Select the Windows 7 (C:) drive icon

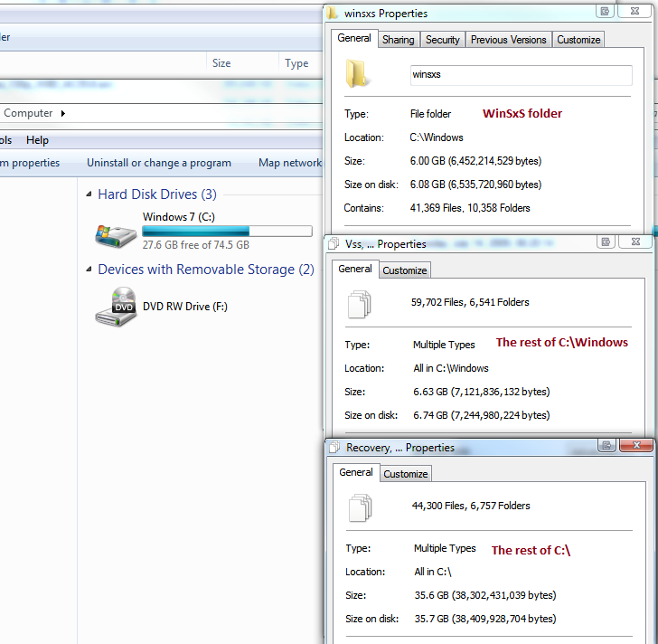click(x=116, y=233)
